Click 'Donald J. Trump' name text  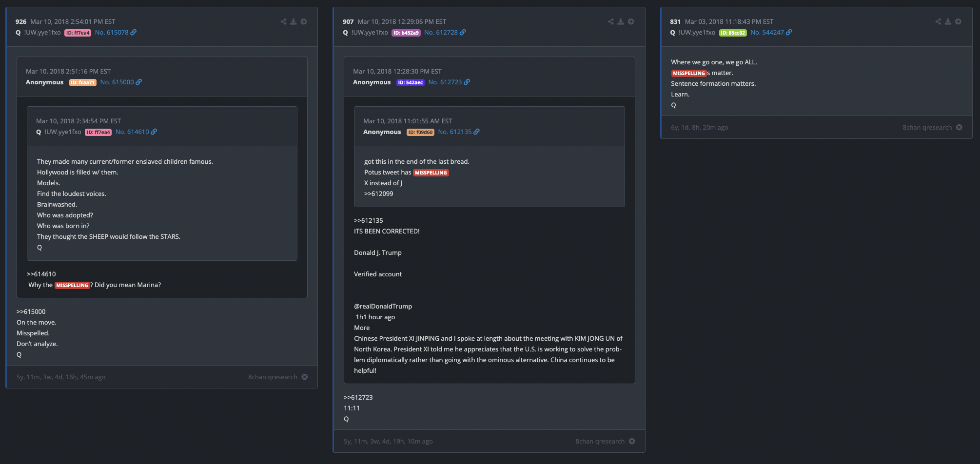378,252
